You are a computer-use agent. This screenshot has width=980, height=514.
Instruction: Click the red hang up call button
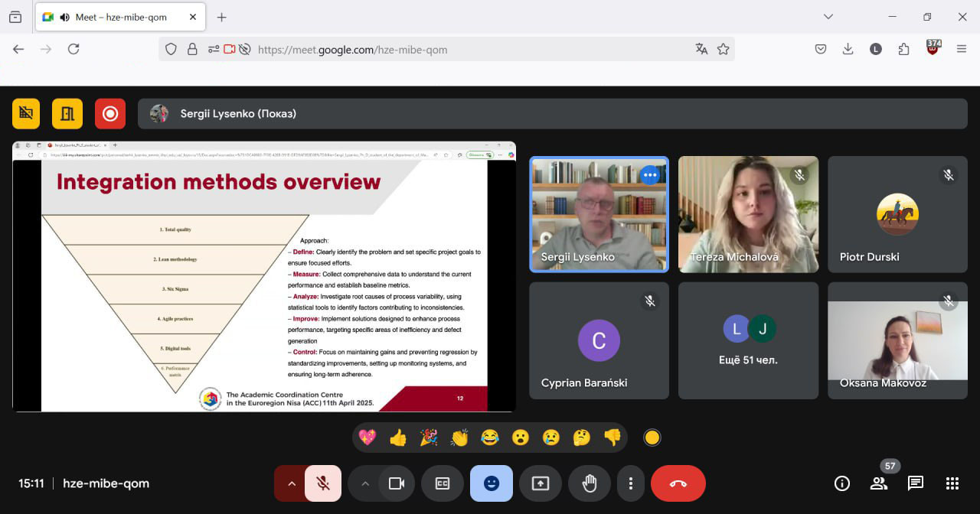pos(678,483)
